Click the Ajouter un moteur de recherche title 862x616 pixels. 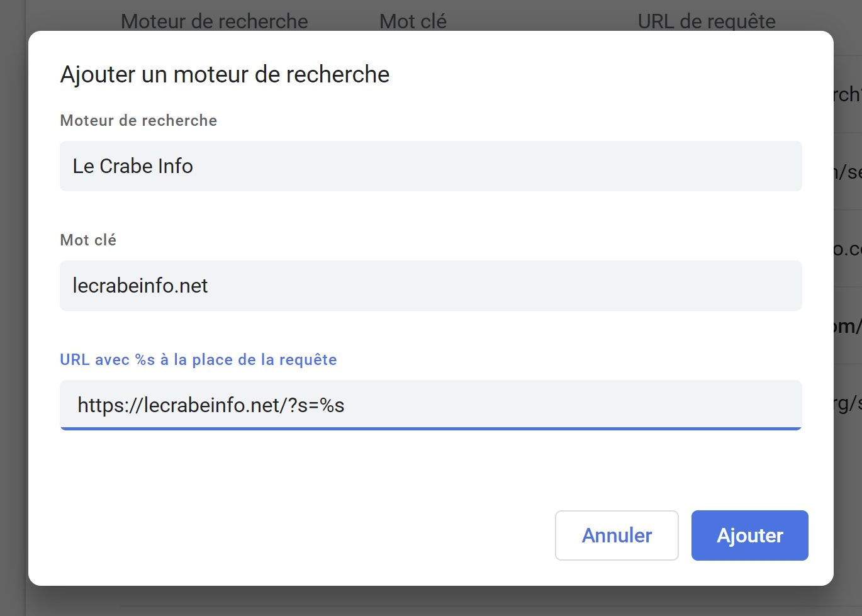pos(225,74)
